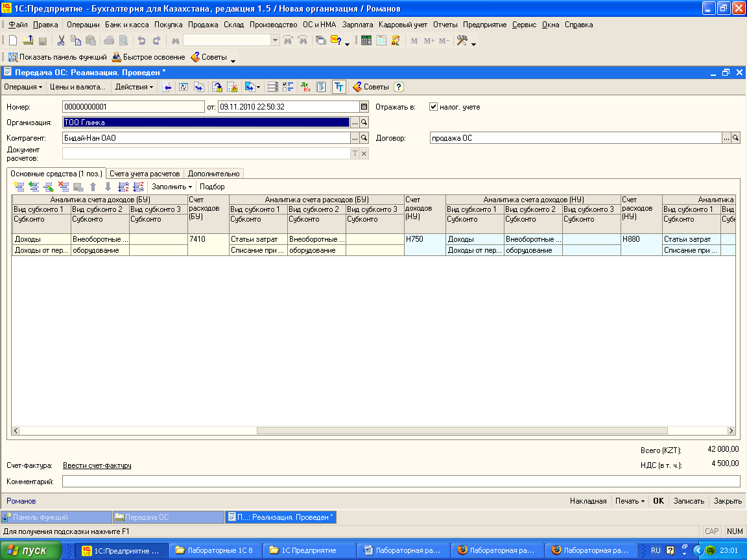Click the Записать button
The height and width of the screenshot is (560, 747).
click(689, 501)
